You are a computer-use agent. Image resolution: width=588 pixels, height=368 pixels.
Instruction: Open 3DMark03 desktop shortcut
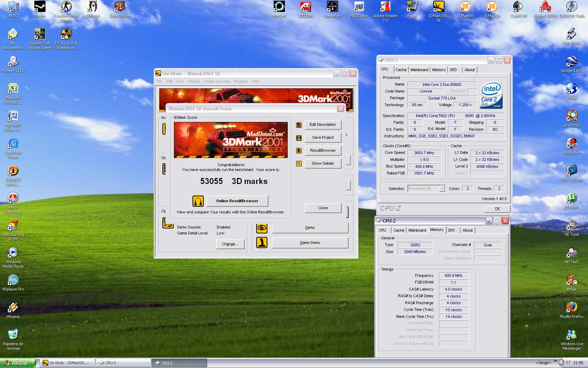point(465,9)
